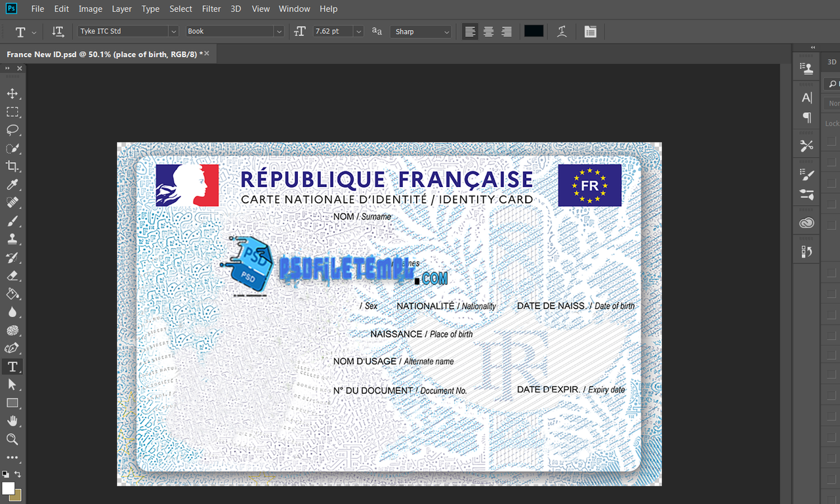Open the Edit Toolbar three-dots menu
This screenshot has height=504, width=840.
12,457
